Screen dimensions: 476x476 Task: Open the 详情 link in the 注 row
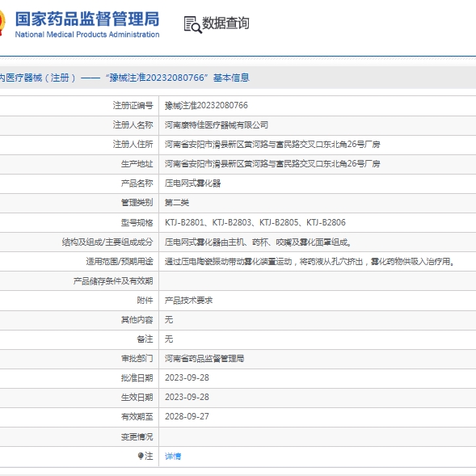pos(173,456)
